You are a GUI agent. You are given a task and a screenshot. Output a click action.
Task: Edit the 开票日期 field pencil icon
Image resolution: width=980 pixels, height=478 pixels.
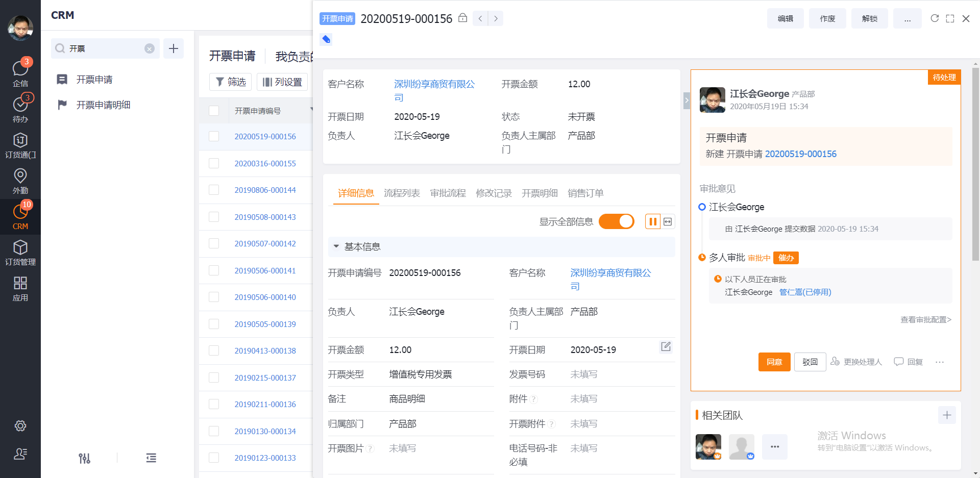pyautogui.click(x=666, y=347)
